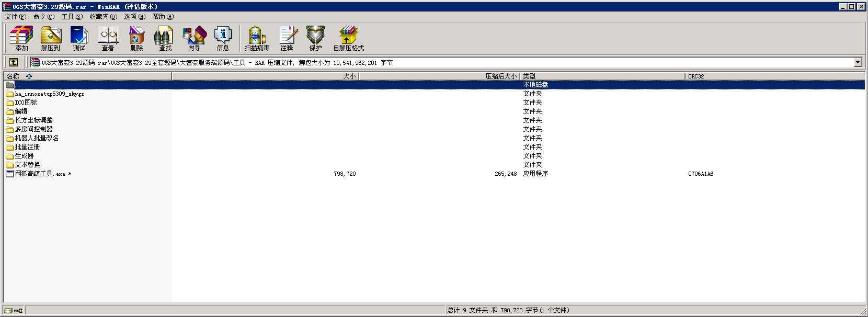Sort by the 类型 column header
The height and width of the screenshot is (317, 868).
tap(602, 76)
